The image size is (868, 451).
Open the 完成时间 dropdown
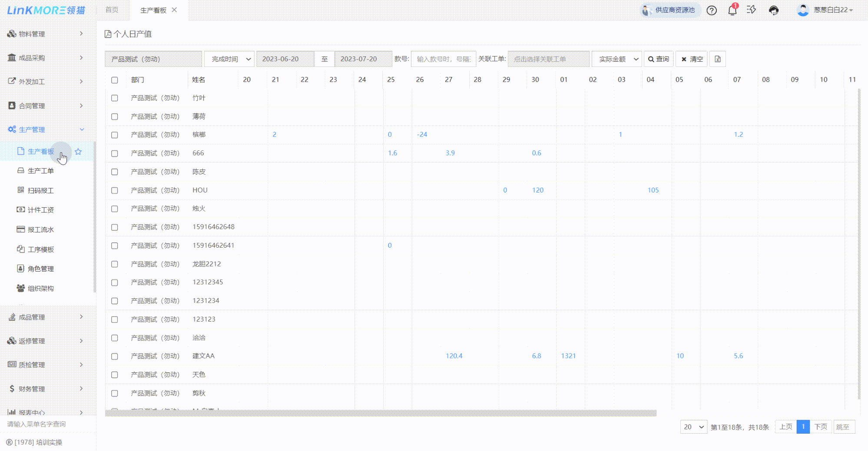pos(229,59)
